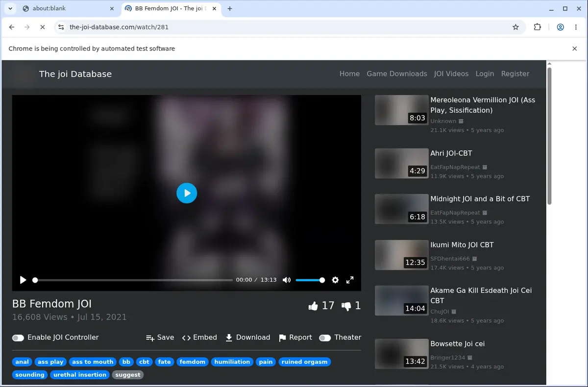The image size is (588, 387).
Task: Click the 'suggest' tag button
Action: coord(128,375)
